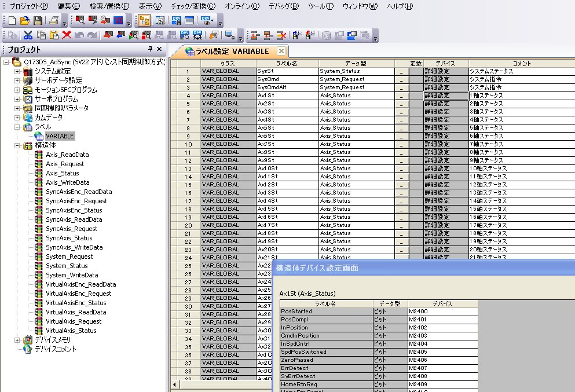Click the Paste clipboard icon
This screenshot has width=575, height=392.
click(x=54, y=35)
